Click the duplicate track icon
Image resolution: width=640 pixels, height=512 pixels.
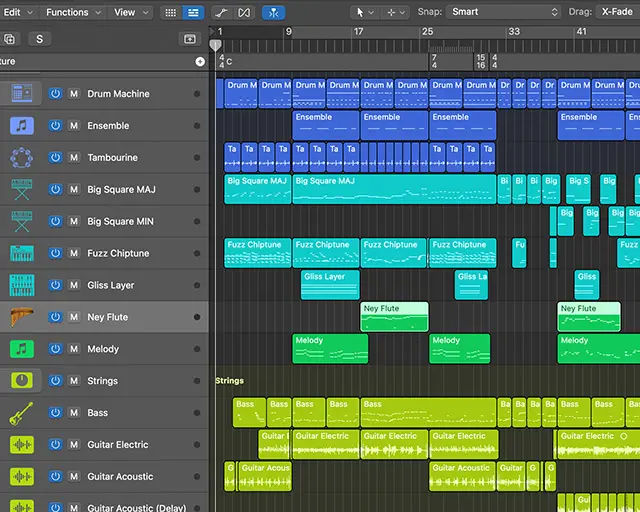tap(10, 39)
